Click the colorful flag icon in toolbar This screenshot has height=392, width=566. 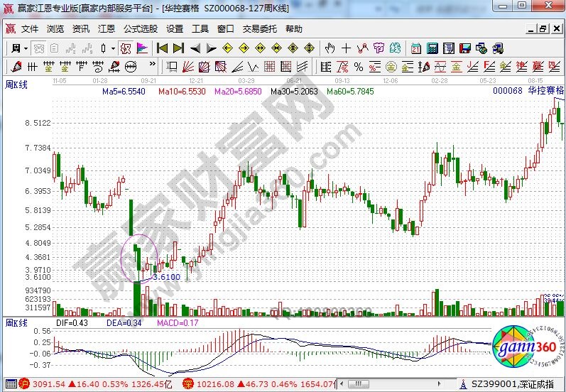pos(141,48)
